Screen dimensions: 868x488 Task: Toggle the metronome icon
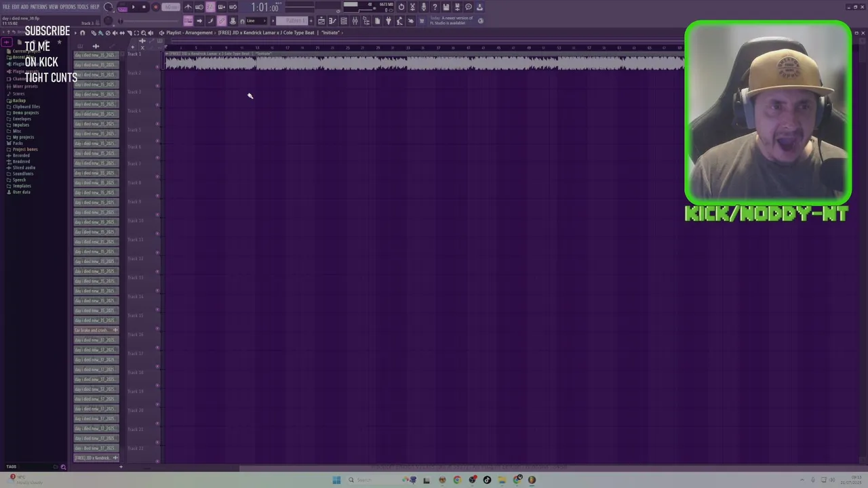pos(188,7)
